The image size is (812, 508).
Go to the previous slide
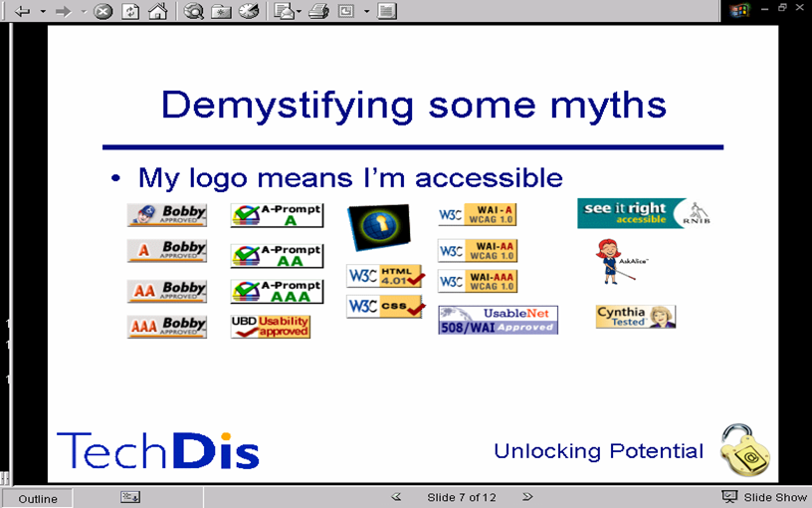[396, 497]
